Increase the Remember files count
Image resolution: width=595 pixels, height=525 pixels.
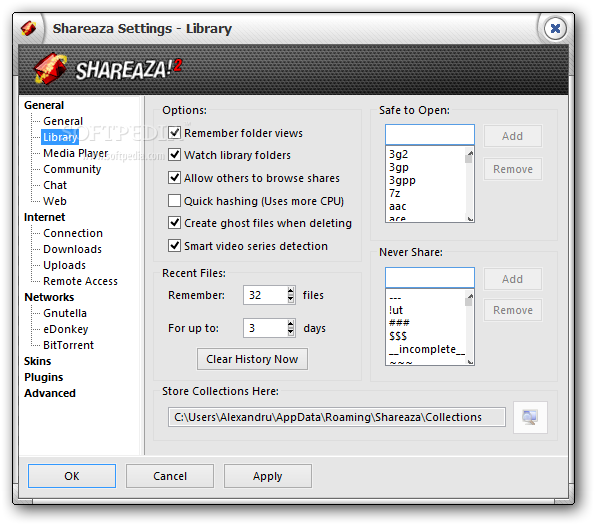[291, 291]
